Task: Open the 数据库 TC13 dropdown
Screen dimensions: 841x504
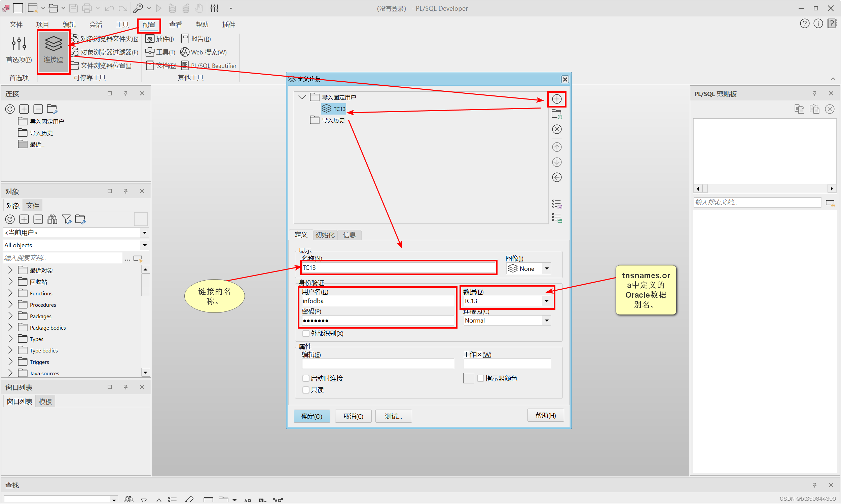Action: [546, 301]
